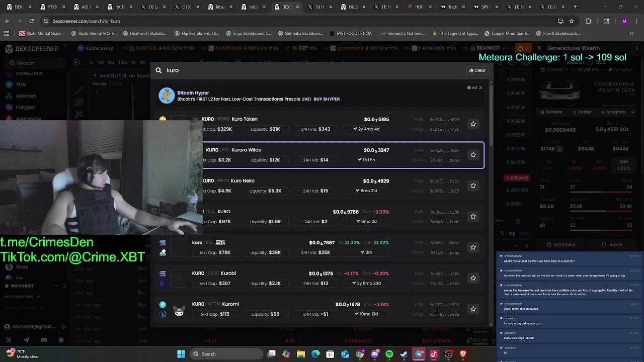This screenshot has height=362, width=644.
Task: Expand more social links chevron
Action: [632, 112]
